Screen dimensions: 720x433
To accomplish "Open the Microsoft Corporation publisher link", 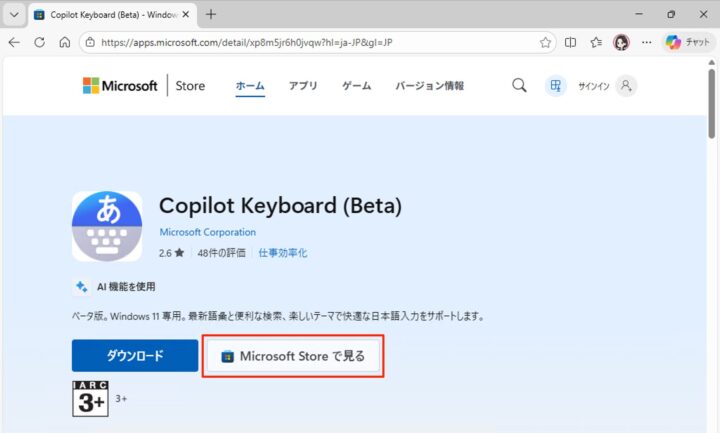I will [x=207, y=233].
